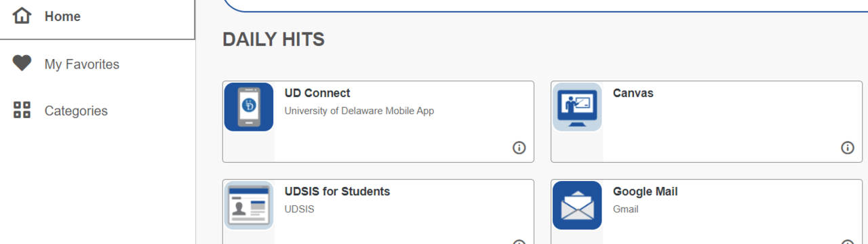Click the heart icon for My Favorites
This screenshot has width=868, height=244.
coord(22,64)
